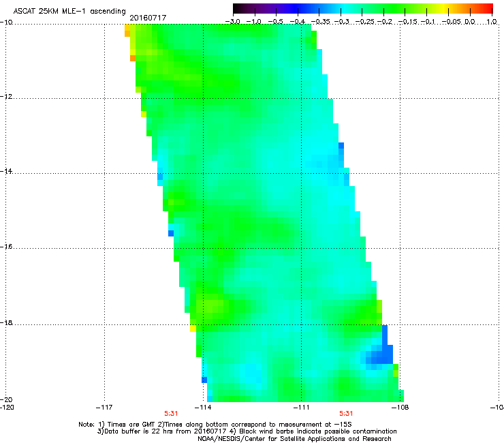Screen dimensions: 504x443
Task: Click the note line 'Data buffer is 22 hrs'
Action: (x=247, y=431)
